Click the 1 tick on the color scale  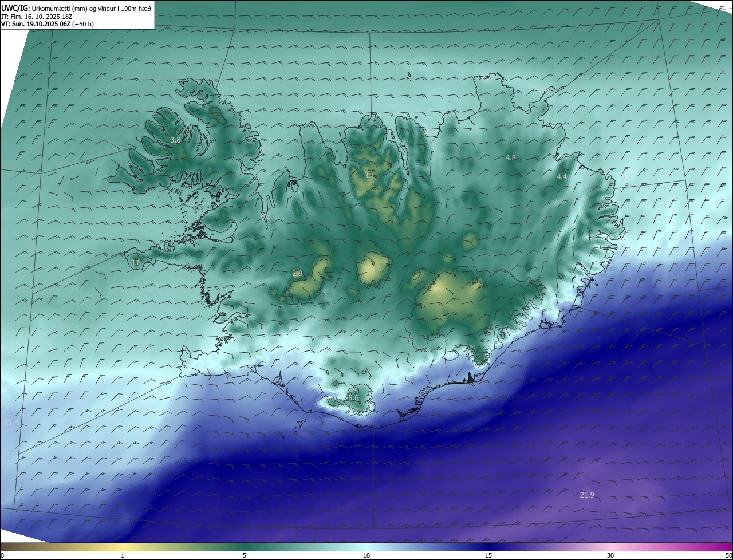(x=123, y=555)
